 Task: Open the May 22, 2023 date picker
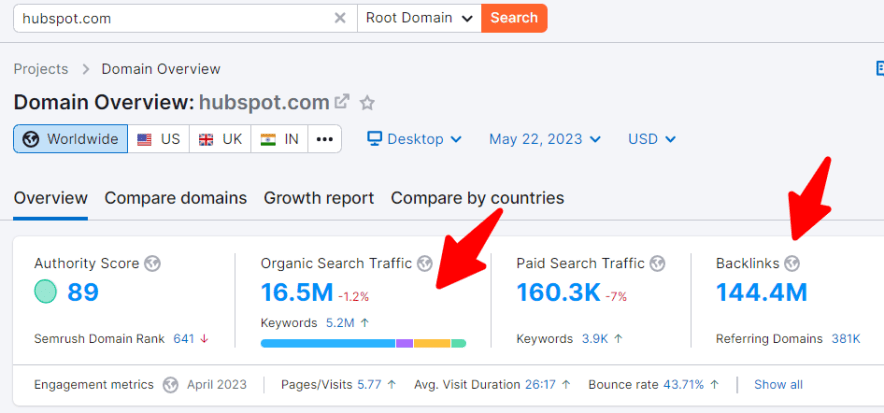point(545,139)
